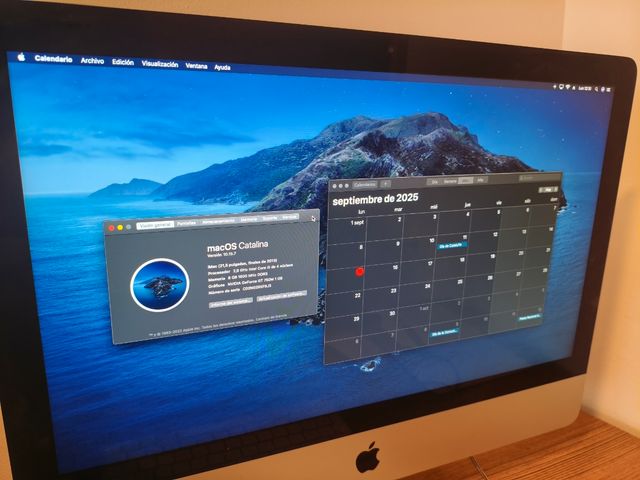Viewport: 640px width, 480px height.
Task: Open the Visualización menu
Action: pos(160,64)
